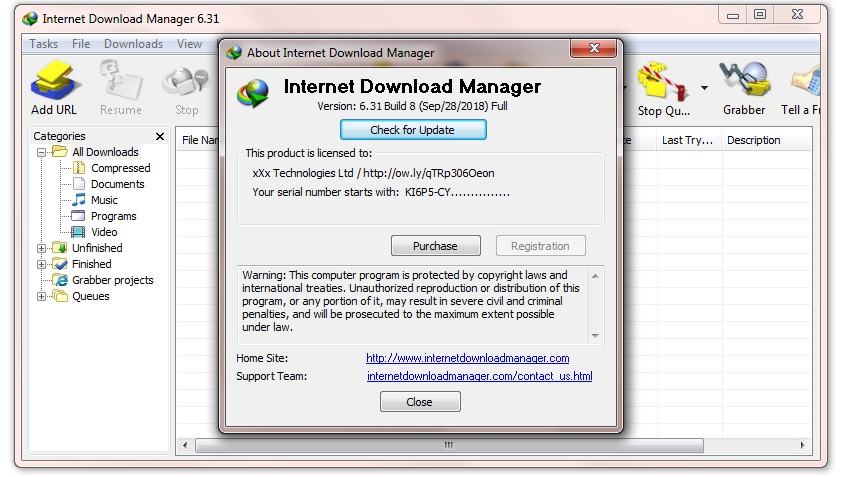This screenshot has width=858, height=477.
Task: Click the IDM icon in main title bar
Action: 30,19
